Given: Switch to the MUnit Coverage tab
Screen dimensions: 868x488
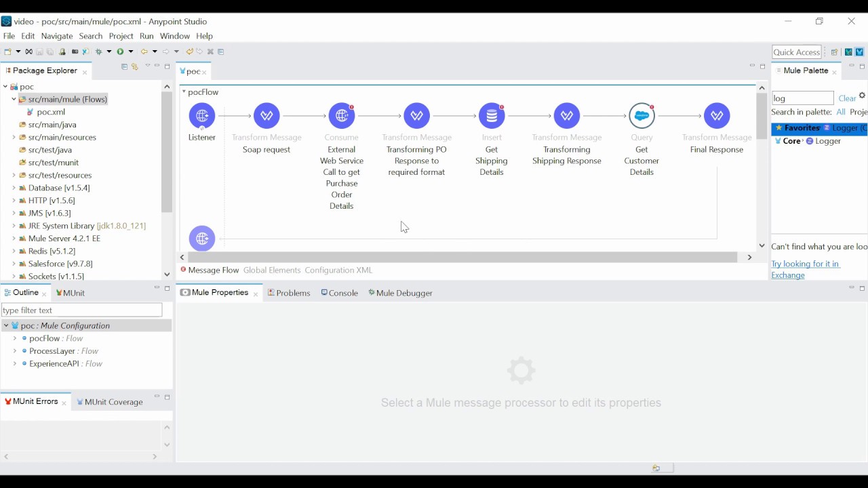Looking at the screenshot, I should [111, 403].
